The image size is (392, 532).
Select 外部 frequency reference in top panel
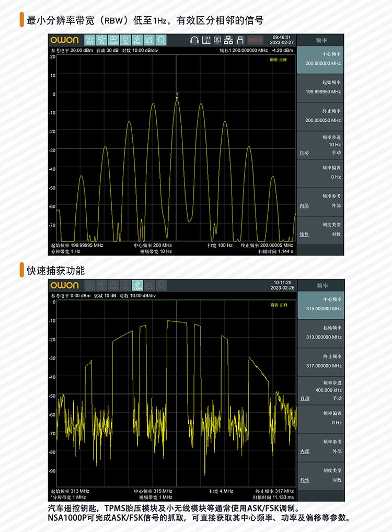point(336,205)
